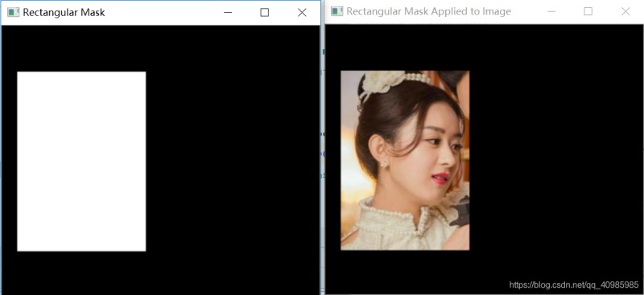Open system menu icon of Applied to Image window
Viewport: 644px width, 295px height.
click(x=336, y=11)
